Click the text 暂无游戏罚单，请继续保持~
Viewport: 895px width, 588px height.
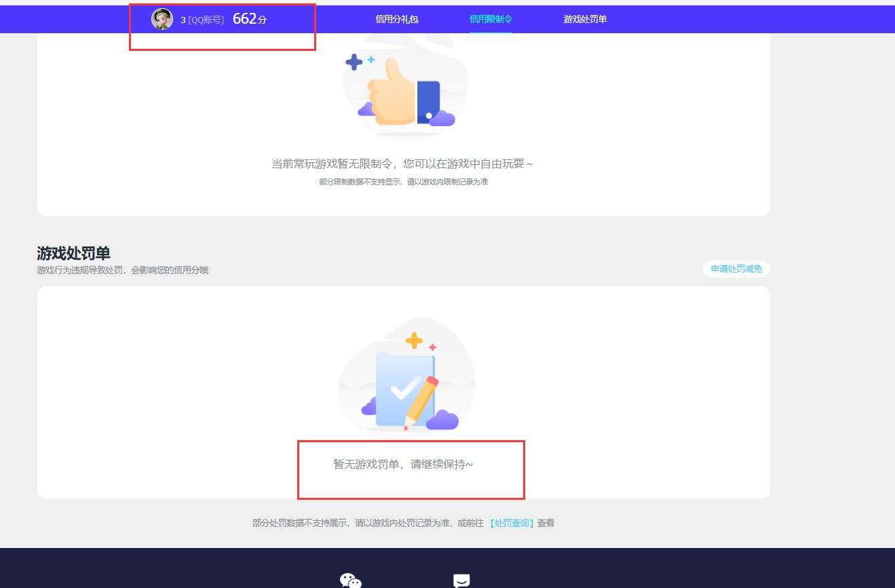[x=403, y=465]
